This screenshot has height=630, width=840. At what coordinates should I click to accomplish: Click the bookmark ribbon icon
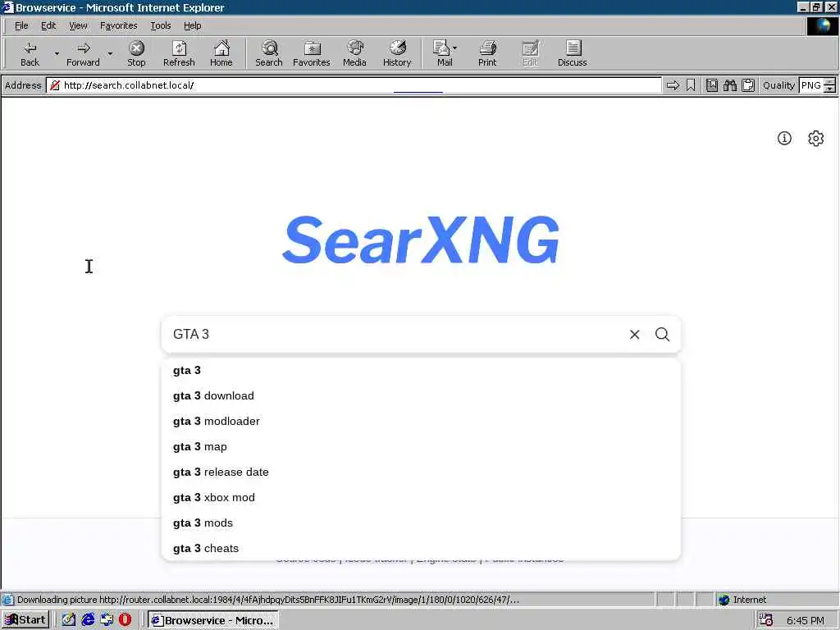pyautogui.click(x=691, y=85)
